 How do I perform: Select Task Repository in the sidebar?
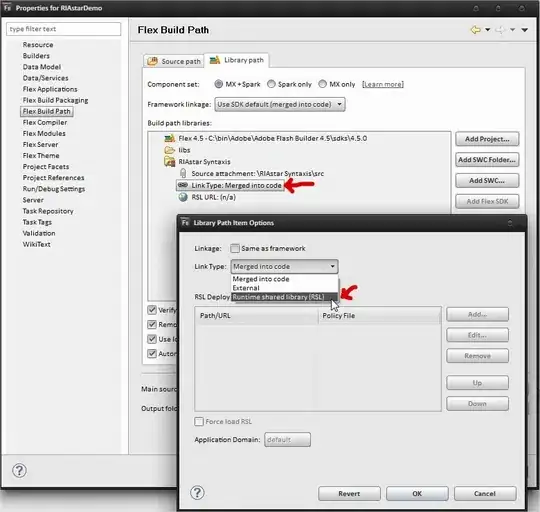(x=48, y=211)
